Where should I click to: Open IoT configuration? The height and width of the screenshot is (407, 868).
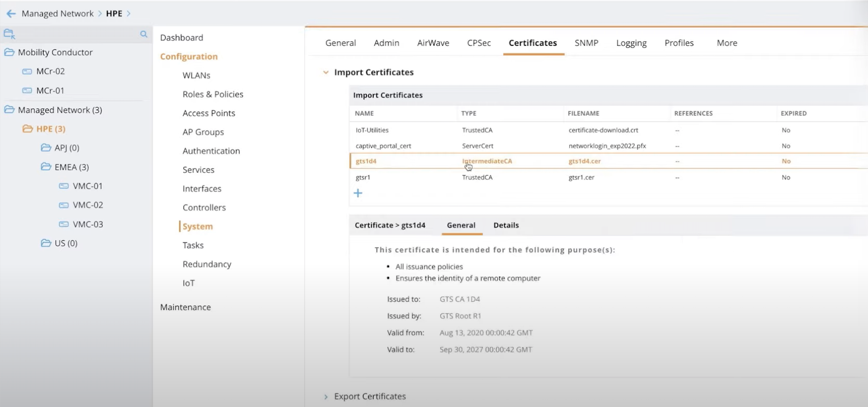point(188,283)
